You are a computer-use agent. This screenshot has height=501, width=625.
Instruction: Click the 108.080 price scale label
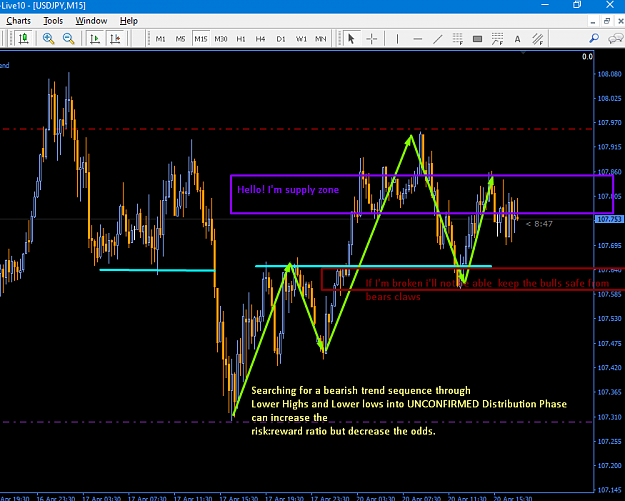609,74
